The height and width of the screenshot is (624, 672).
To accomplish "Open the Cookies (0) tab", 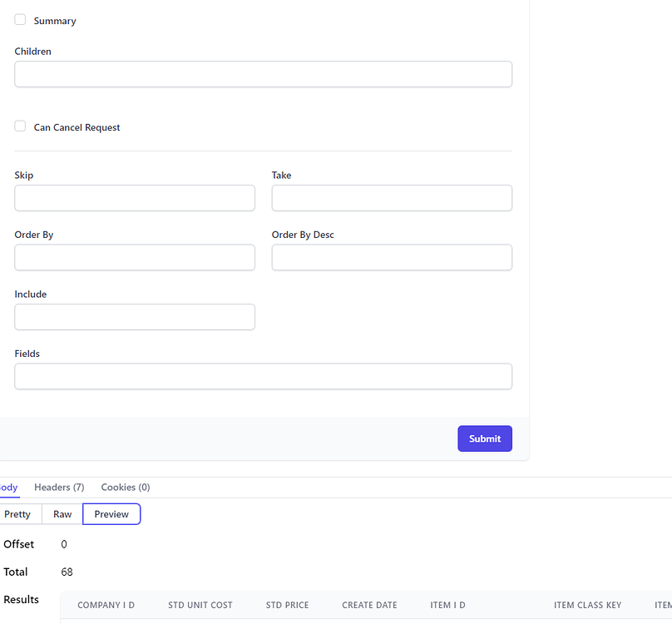I will (126, 488).
